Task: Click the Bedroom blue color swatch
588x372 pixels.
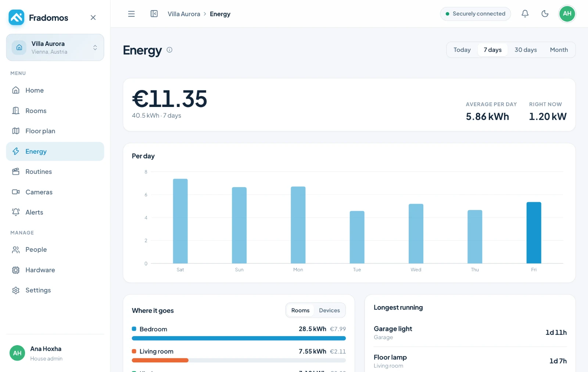Action: (134, 329)
